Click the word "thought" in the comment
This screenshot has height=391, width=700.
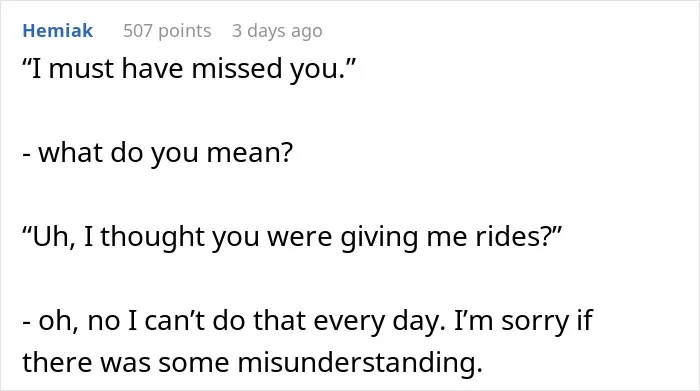(152, 237)
